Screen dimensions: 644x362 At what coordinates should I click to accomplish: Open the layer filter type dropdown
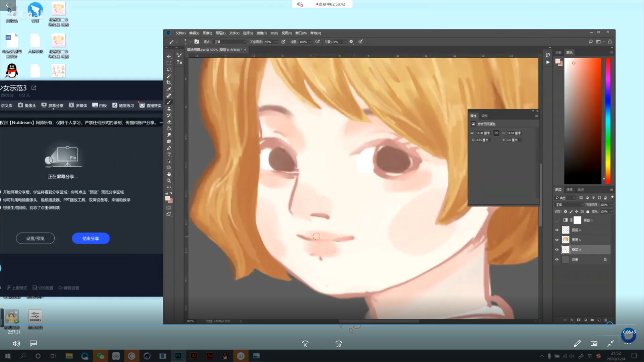click(565, 198)
